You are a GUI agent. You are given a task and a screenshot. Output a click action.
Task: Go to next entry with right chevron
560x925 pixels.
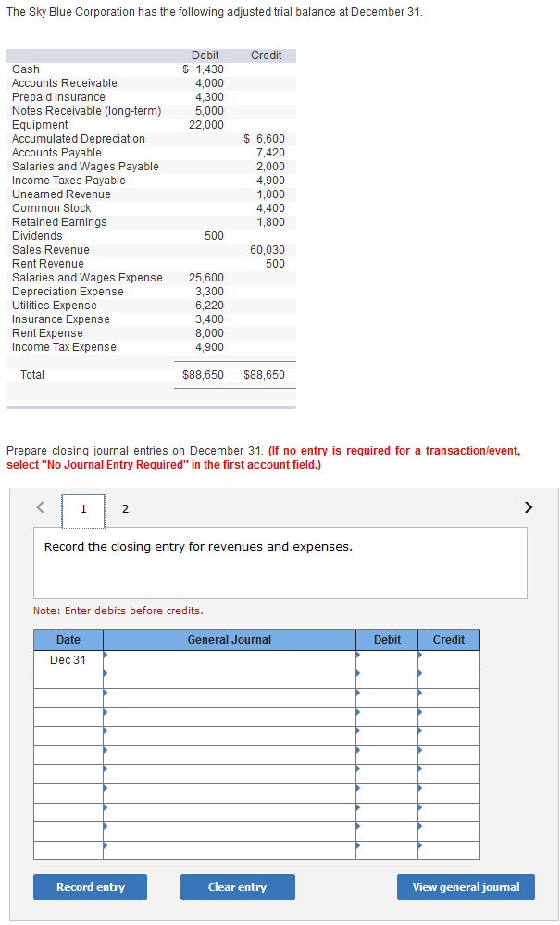click(529, 506)
